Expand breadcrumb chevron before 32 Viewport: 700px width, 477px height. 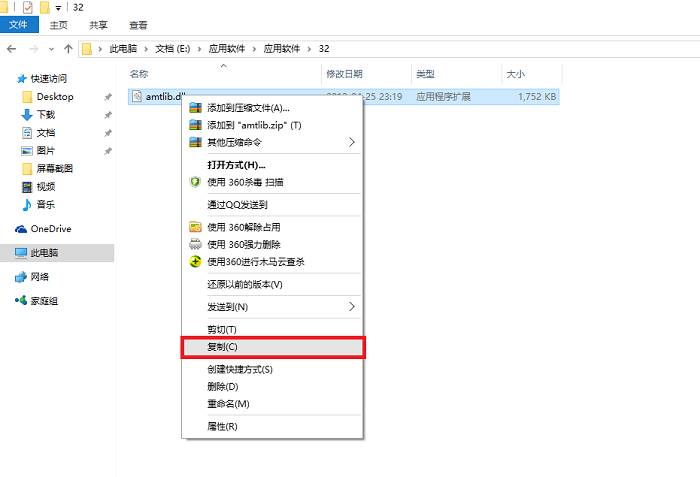(x=309, y=49)
